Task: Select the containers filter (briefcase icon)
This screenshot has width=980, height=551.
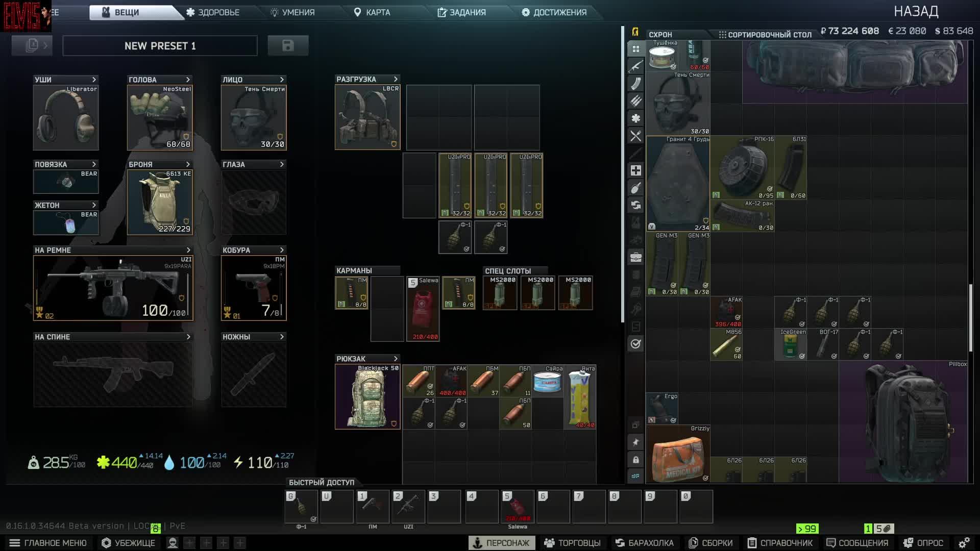Action: click(636, 258)
